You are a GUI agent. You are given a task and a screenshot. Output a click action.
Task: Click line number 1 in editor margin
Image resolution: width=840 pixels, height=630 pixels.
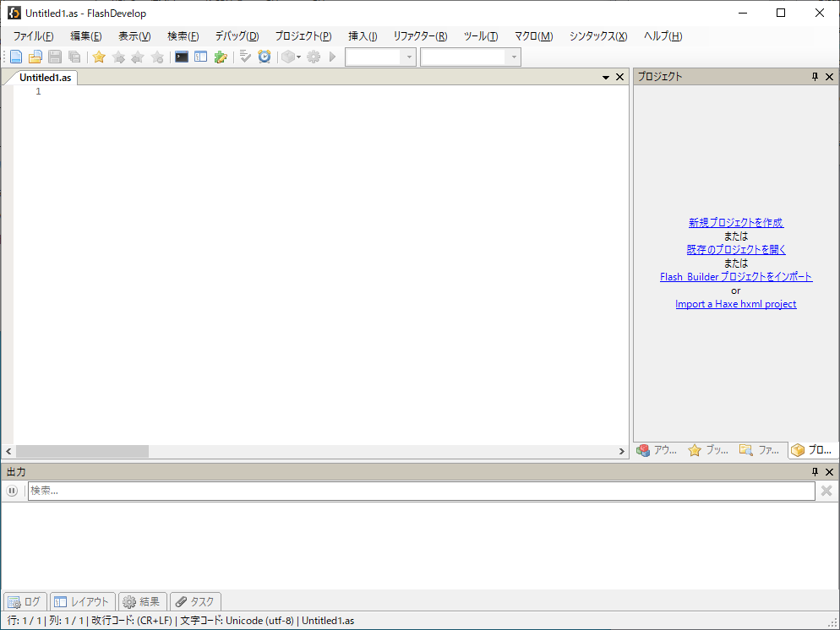tap(38, 91)
